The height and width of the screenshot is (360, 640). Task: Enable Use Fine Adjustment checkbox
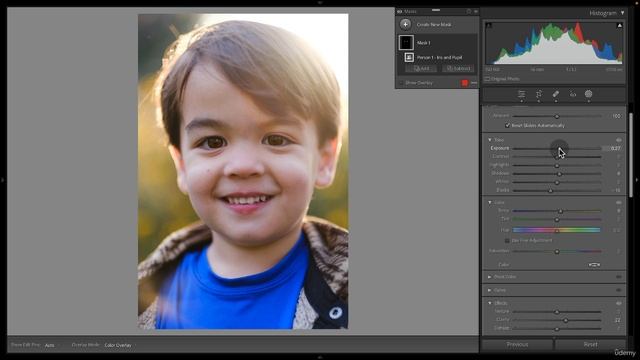[507, 240]
